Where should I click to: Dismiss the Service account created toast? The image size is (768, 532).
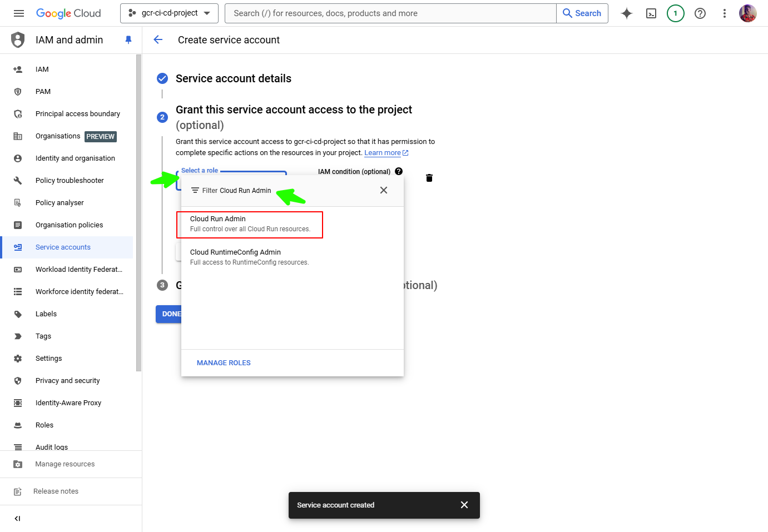(464, 505)
